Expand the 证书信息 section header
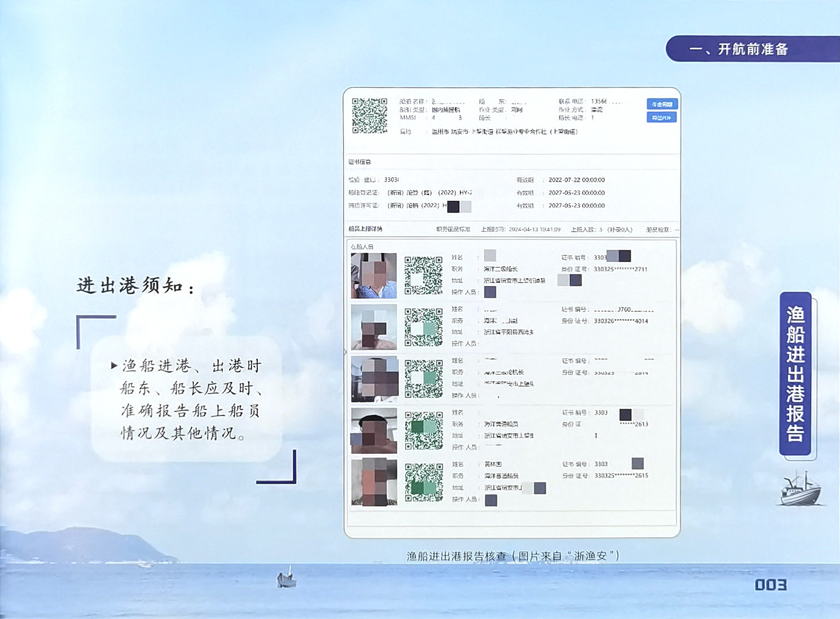840x619 pixels. tap(360, 162)
